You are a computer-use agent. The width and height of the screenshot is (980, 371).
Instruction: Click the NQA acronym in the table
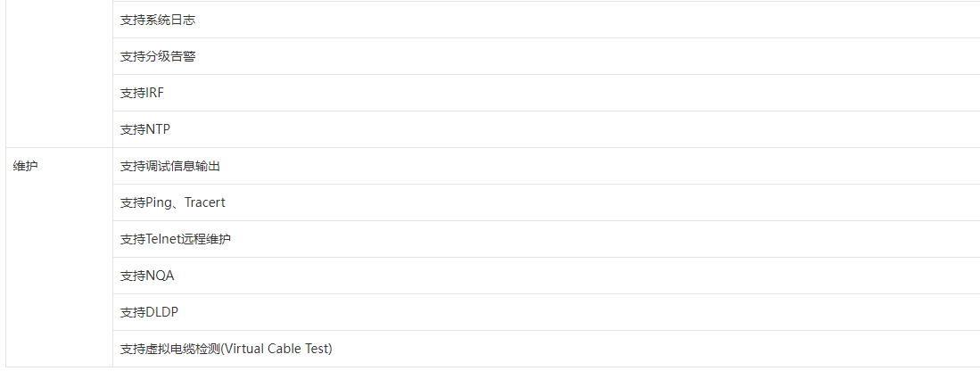[160, 276]
